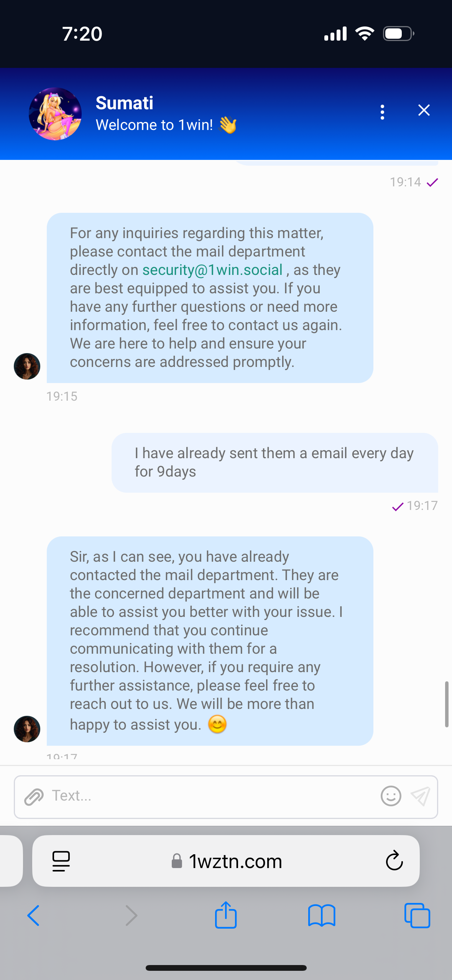Close the Sumati support chat

click(x=424, y=110)
